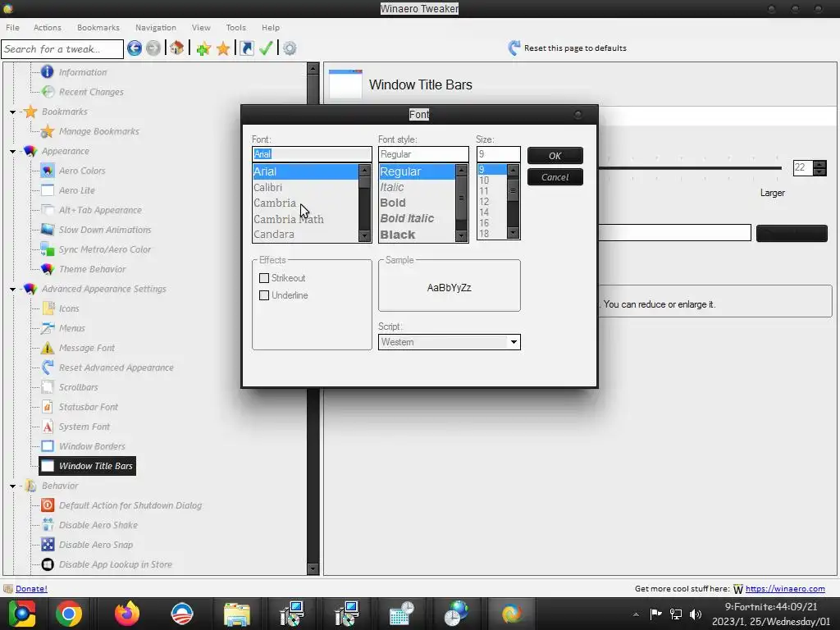
Task: Select the Icons tree item
Action: pyautogui.click(x=69, y=308)
